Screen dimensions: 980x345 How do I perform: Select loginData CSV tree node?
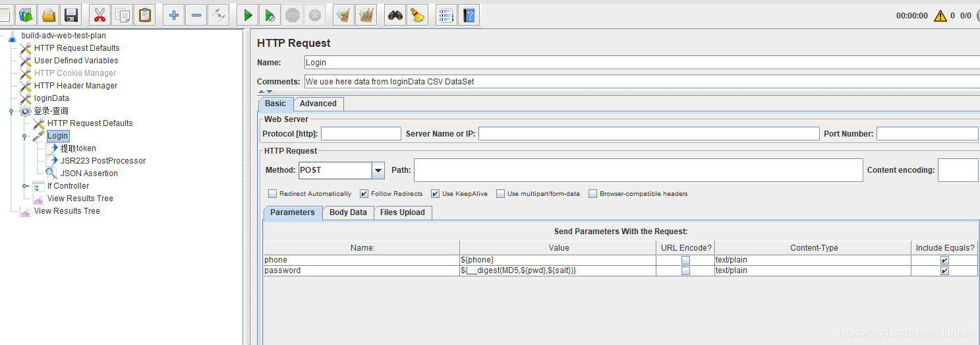pos(51,98)
